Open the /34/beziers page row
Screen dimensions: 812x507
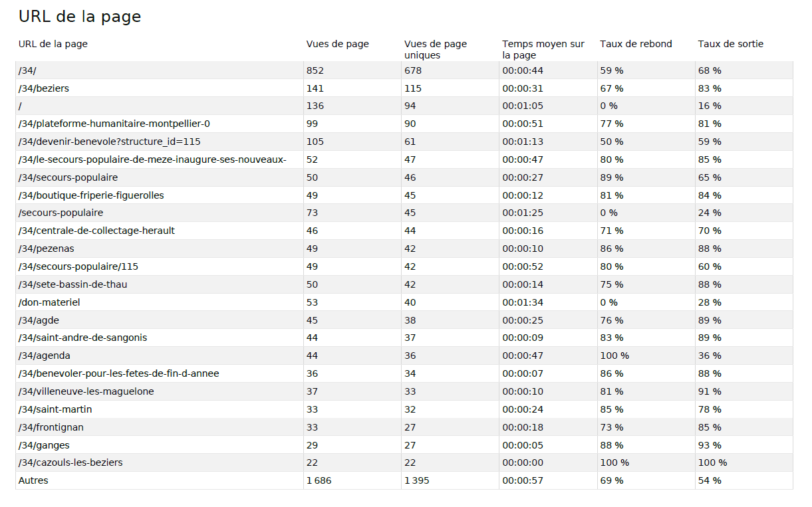pos(44,88)
